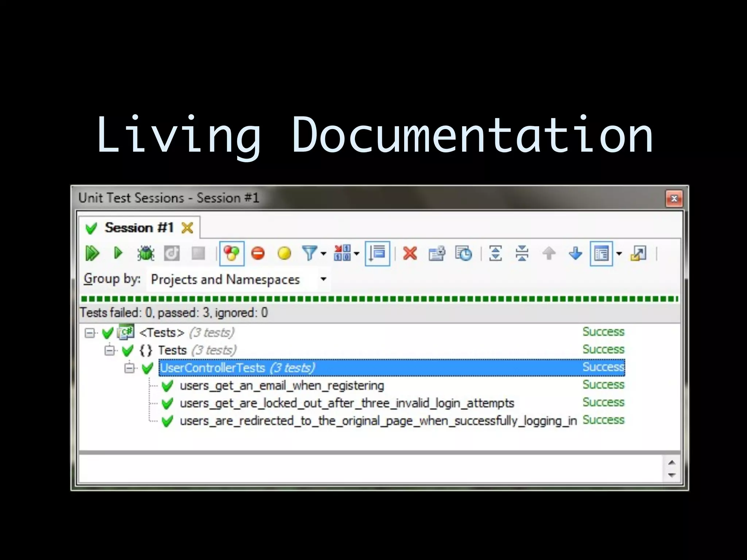Stop execution with the gray square button
The height and width of the screenshot is (560, 747).
coord(198,253)
